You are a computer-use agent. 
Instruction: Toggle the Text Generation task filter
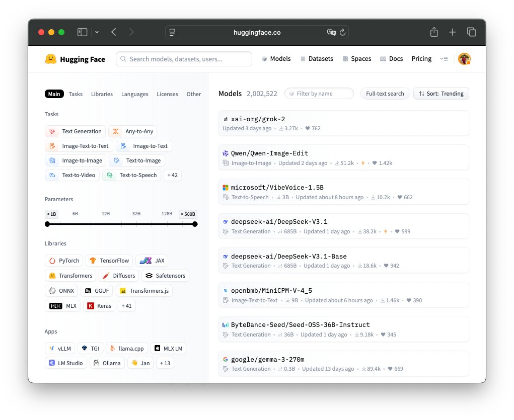pyautogui.click(x=76, y=131)
